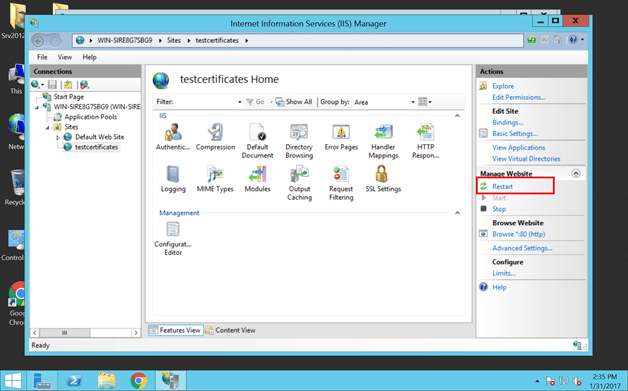Open the Modules feature
Viewport: 628px width, 391px height.
tap(258, 179)
